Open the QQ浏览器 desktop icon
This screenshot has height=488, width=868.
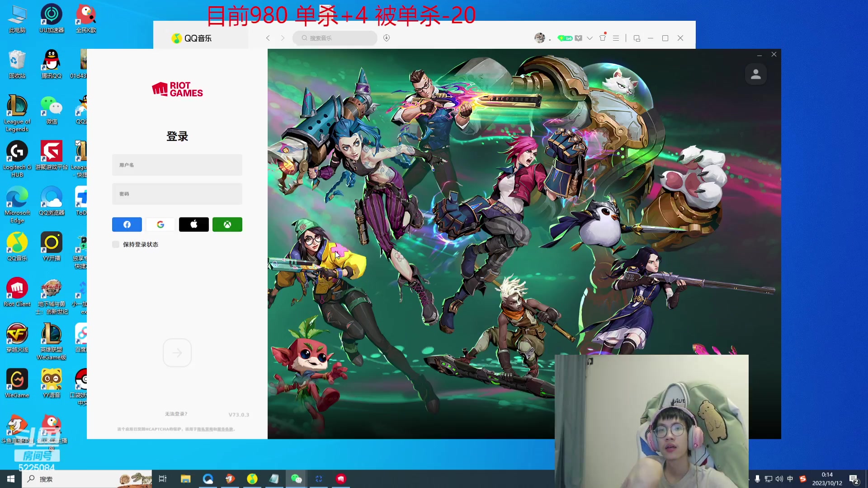point(52,202)
